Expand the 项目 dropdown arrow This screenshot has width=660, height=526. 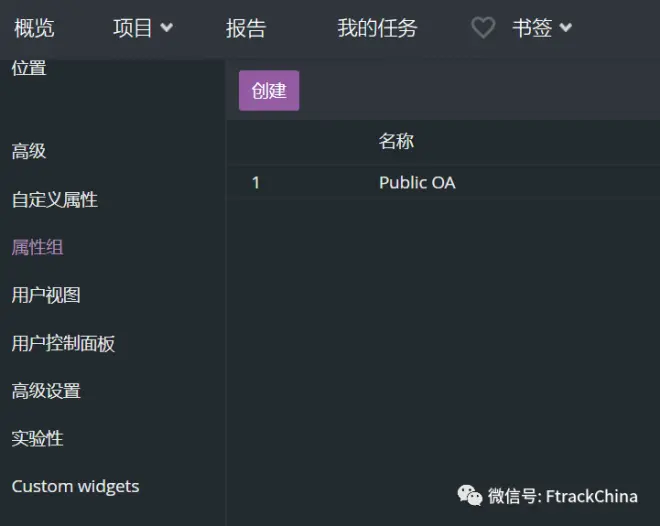pyautogui.click(x=167, y=28)
